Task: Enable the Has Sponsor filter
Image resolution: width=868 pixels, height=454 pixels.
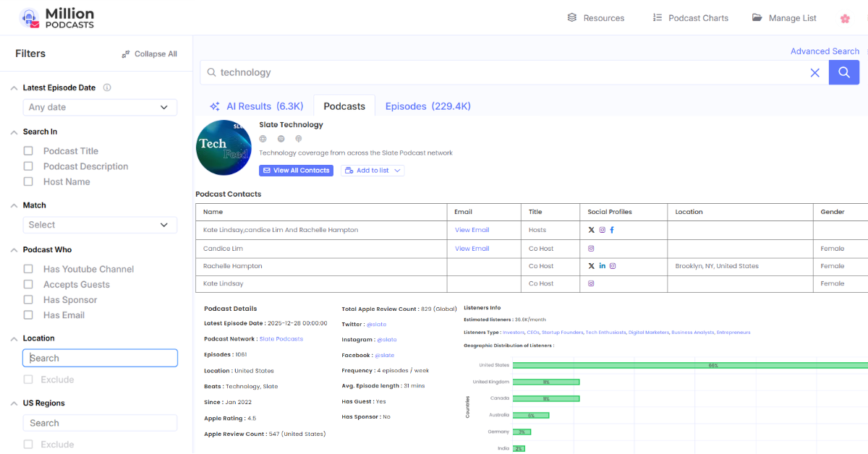Action: [28, 299]
